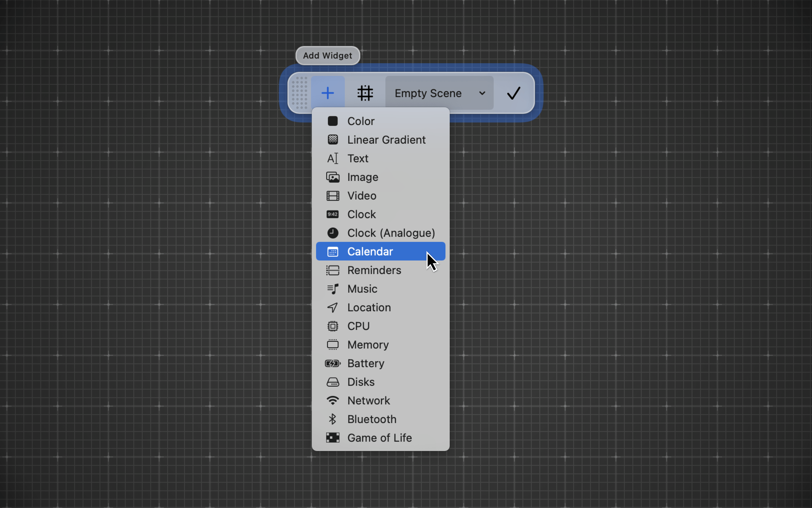Add the Game of Life widget
The image size is (812, 508).
(x=381, y=438)
